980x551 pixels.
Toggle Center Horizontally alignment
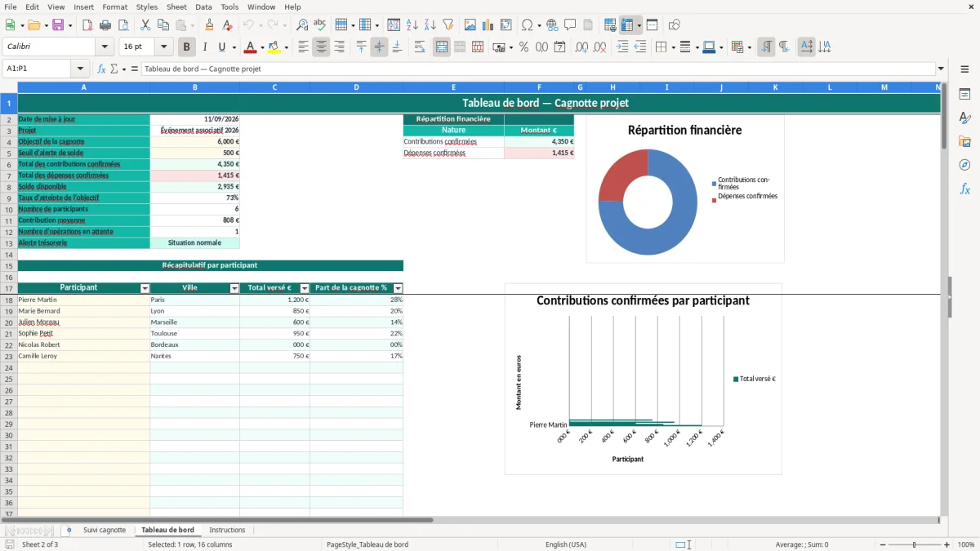point(321,47)
